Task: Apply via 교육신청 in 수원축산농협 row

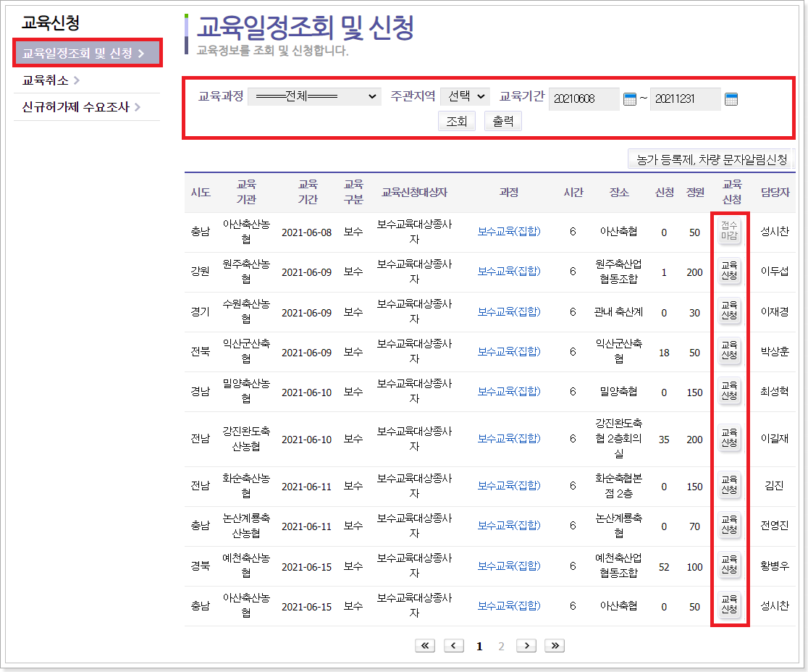Action: click(729, 310)
